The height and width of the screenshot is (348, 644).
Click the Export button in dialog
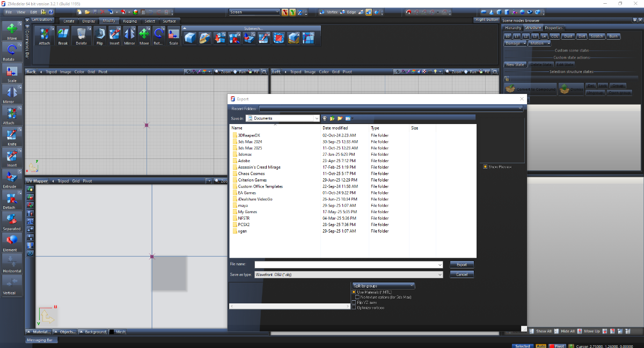pyautogui.click(x=462, y=264)
